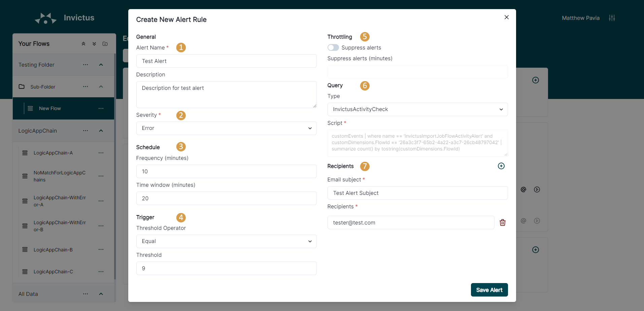644x311 pixels.
Task: Open the Severity dropdown
Action: pyautogui.click(x=226, y=128)
